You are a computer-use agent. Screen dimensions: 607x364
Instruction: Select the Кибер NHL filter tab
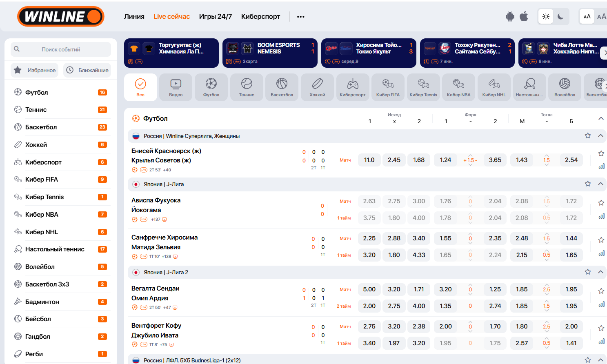pyautogui.click(x=494, y=87)
